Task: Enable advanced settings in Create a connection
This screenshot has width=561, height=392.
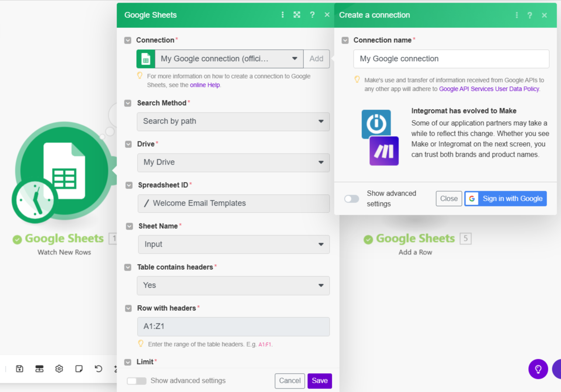Action: 351,199
